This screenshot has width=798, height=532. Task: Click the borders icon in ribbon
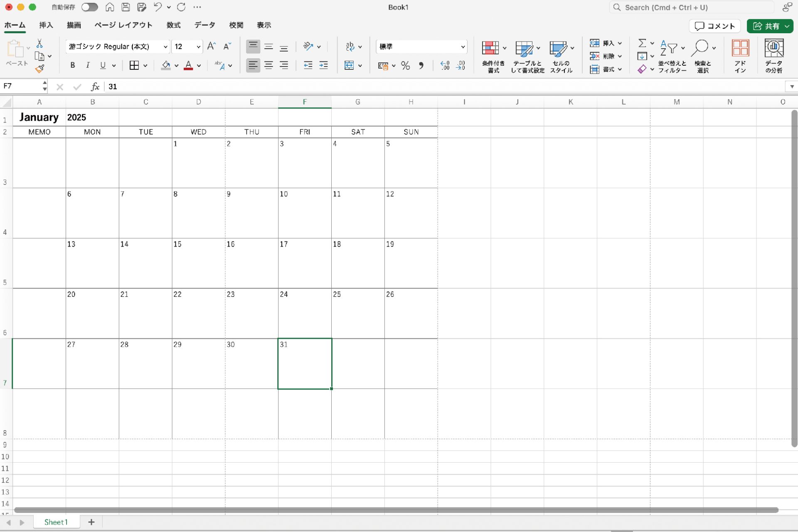pyautogui.click(x=134, y=65)
